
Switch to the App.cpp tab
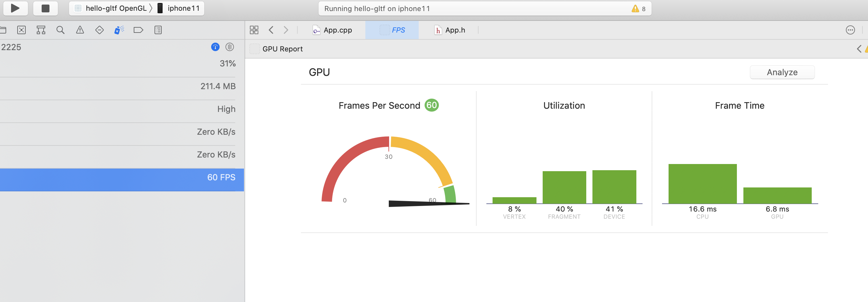[x=332, y=30]
